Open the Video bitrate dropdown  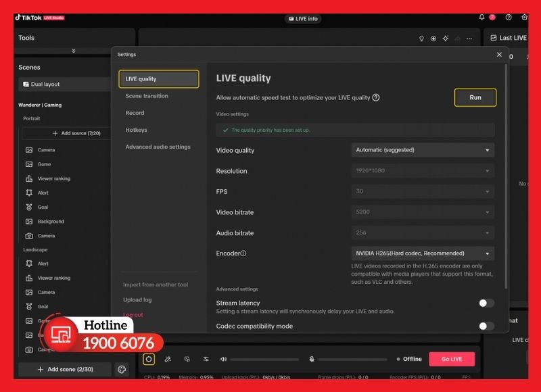423,212
